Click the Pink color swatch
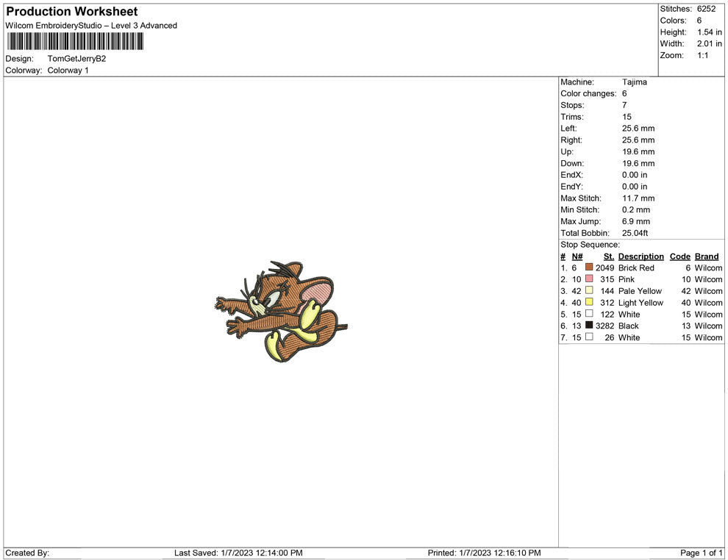This screenshot has height=560, width=728. 589,279
